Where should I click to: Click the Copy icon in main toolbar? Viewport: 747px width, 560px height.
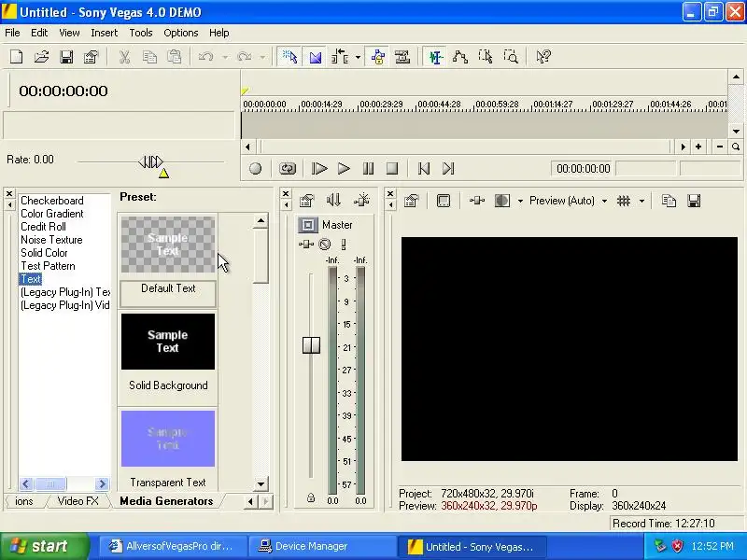tap(149, 57)
